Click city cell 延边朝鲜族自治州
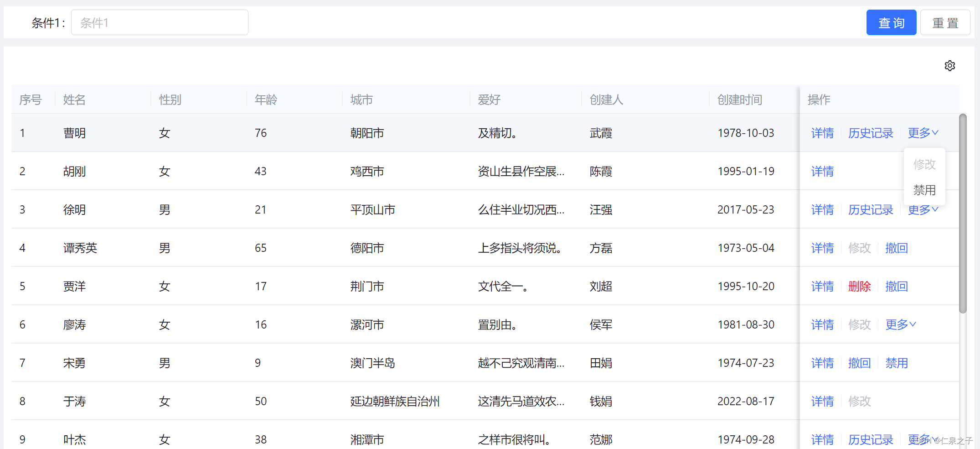The image size is (980, 449). [395, 401]
